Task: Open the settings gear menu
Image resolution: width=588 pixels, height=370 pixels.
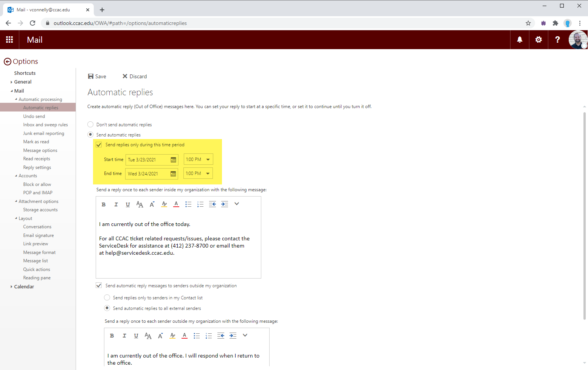Action: [x=538, y=40]
